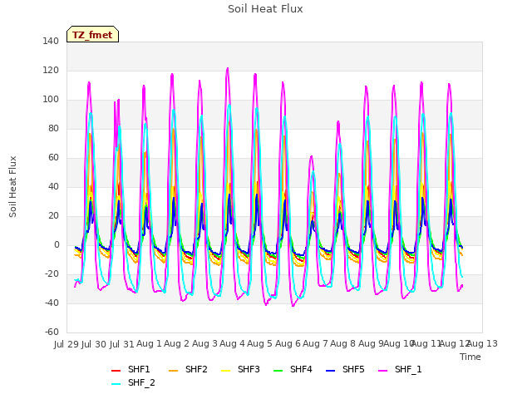Click the Time axis label

470,357
